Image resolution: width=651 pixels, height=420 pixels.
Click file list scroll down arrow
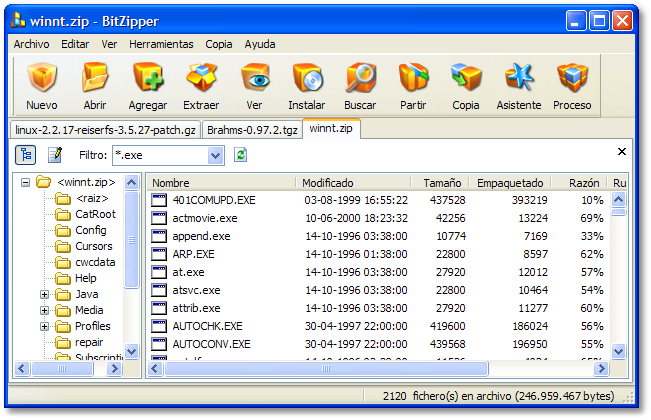[x=619, y=352]
